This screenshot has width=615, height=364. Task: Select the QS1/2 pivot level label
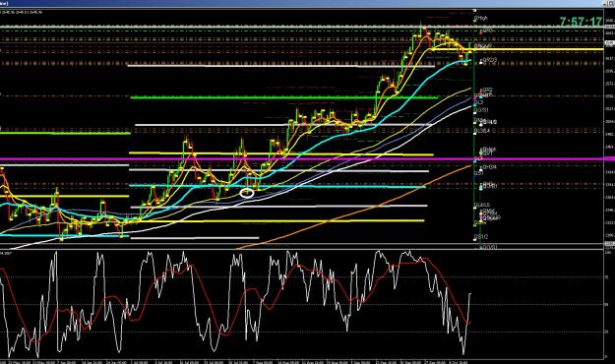point(481,237)
